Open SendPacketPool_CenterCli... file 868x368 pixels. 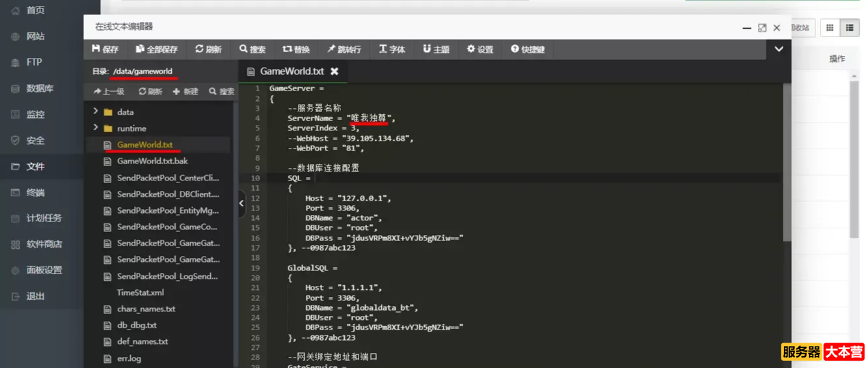coord(168,177)
